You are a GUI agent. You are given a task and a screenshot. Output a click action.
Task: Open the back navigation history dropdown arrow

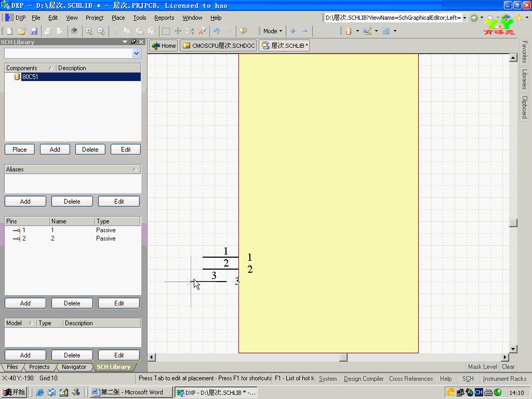(482, 18)
